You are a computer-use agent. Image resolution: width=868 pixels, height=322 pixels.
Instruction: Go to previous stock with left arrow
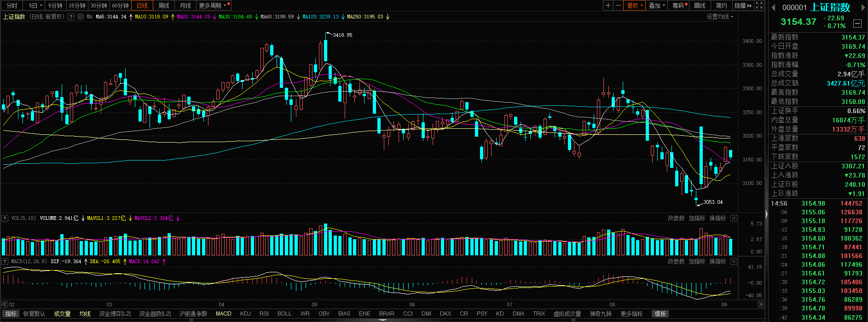(773, 7)
